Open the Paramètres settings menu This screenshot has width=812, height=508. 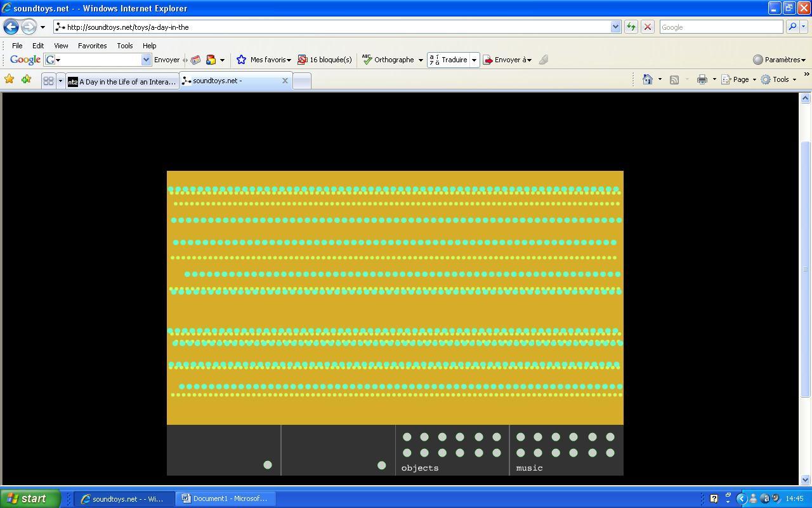pos(779,60)
